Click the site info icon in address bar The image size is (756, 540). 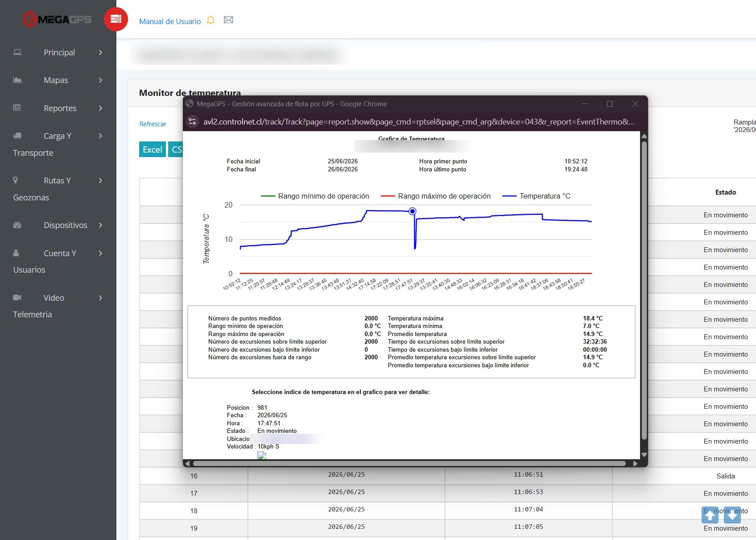(x=192, y=121)
